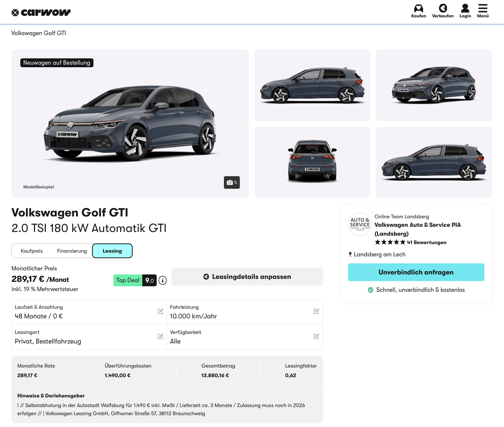Click the Volkswagen Golf GTI breadcrumb text
Screen dimensions: 504x427
pos(39,33)
